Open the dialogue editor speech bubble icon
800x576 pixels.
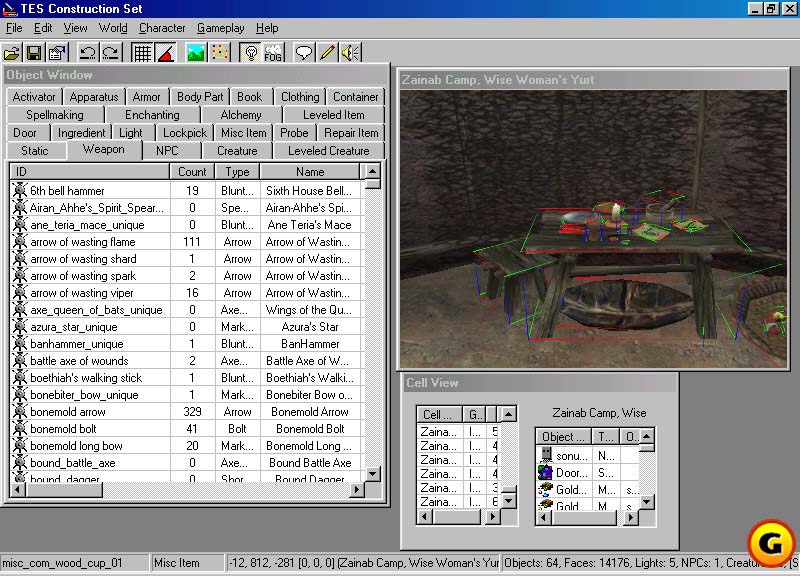[304, 53]
